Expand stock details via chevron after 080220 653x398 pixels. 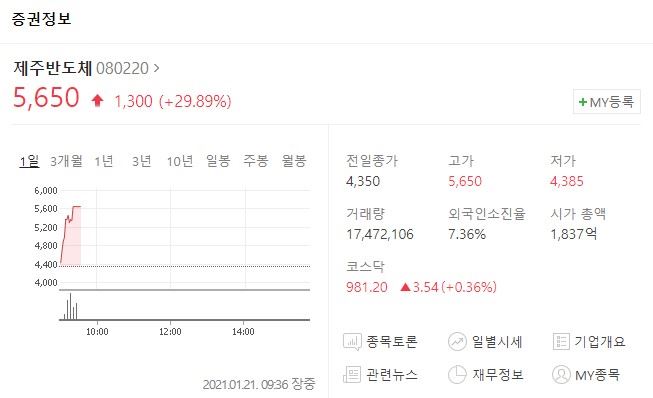(x=157, y=68)
